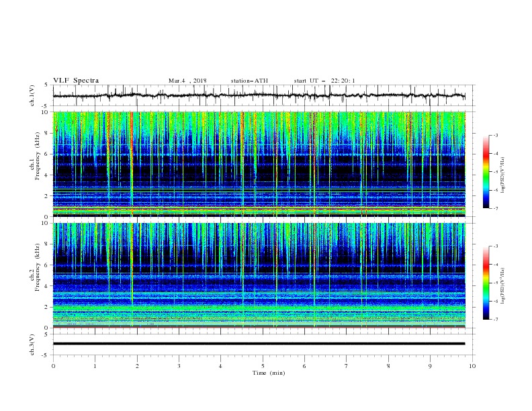The height and width of the screenshot is (411, 532).
Task: Select the "start UT = 22:20:1" text
Action: click(324, 81)
